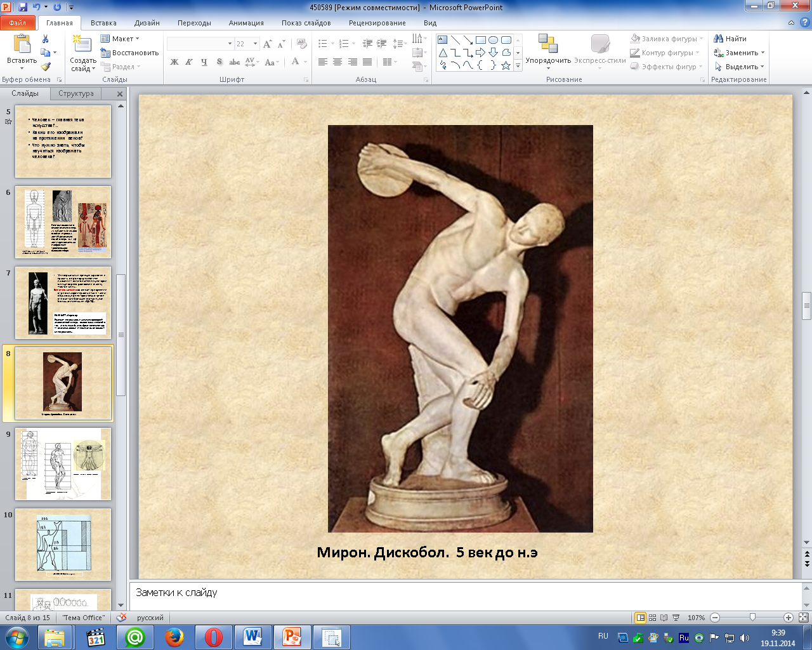This screenshot has height=650, width=812.
Task: Select the triangle shape
Action: click(x=443, y=53)
